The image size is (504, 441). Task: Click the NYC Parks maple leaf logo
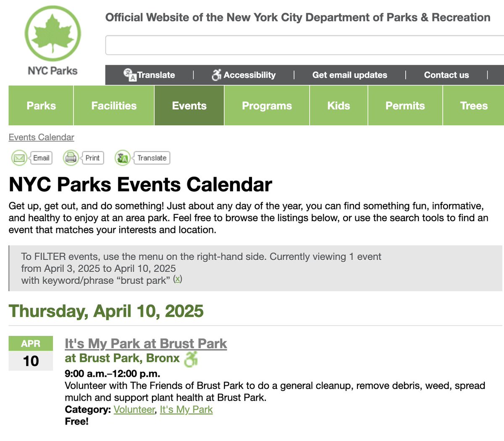click(52, 33)
